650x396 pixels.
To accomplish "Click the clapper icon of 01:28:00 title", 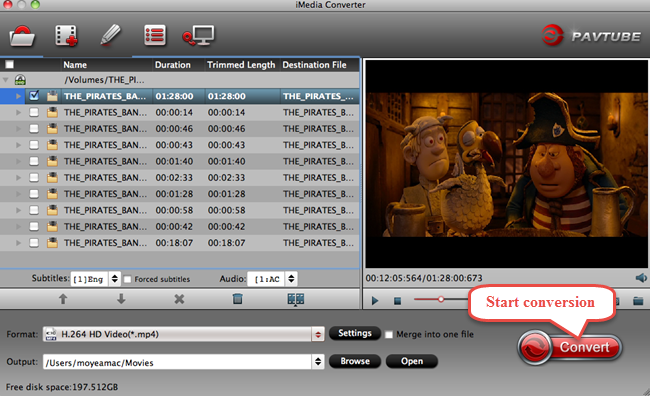I will tap(52, 96).
